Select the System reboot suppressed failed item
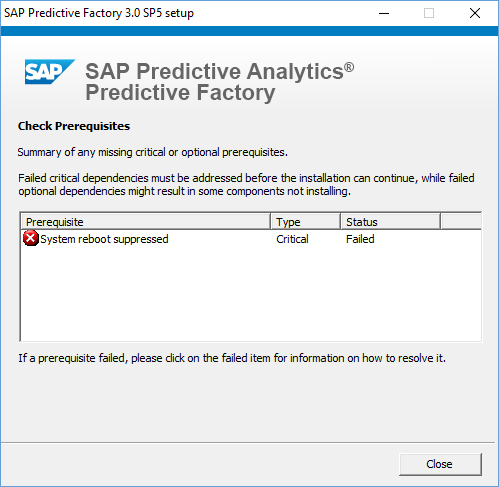Viewport: 499px width, 487px height. point(104,239)
